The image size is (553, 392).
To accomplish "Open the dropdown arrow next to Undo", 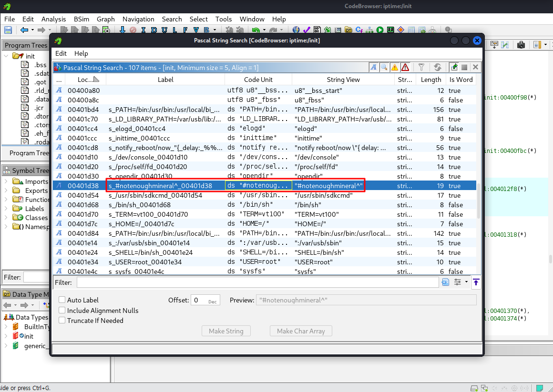I will (x=264, y=30).
